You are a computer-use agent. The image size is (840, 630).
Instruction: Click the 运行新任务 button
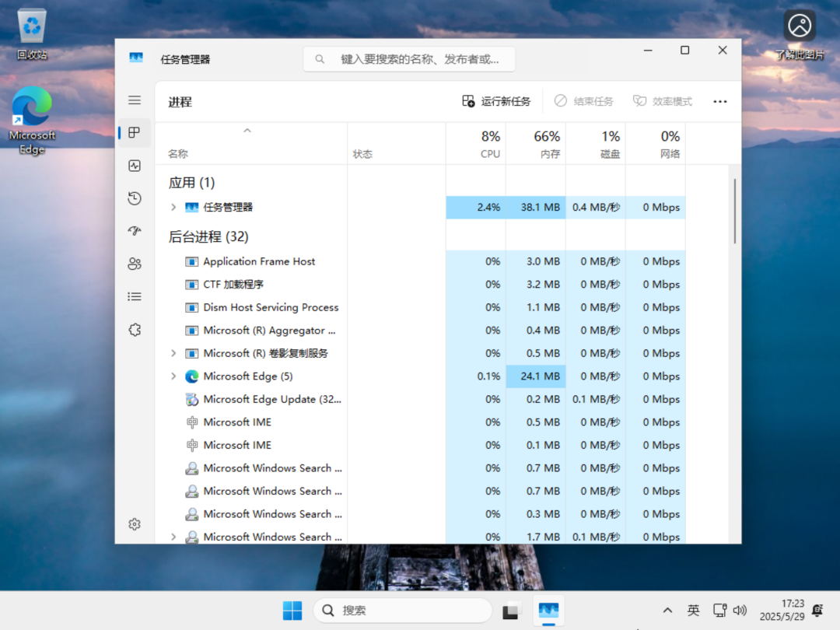coord(496,101)
